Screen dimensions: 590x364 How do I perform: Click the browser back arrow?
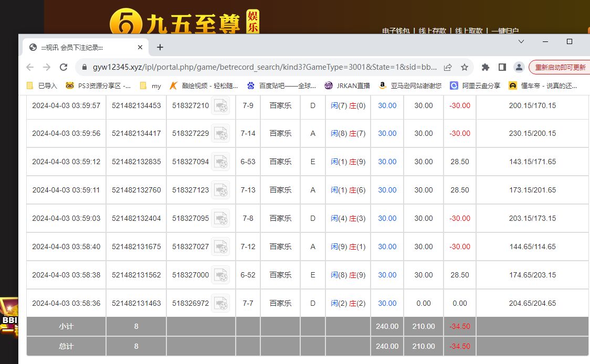30,67
